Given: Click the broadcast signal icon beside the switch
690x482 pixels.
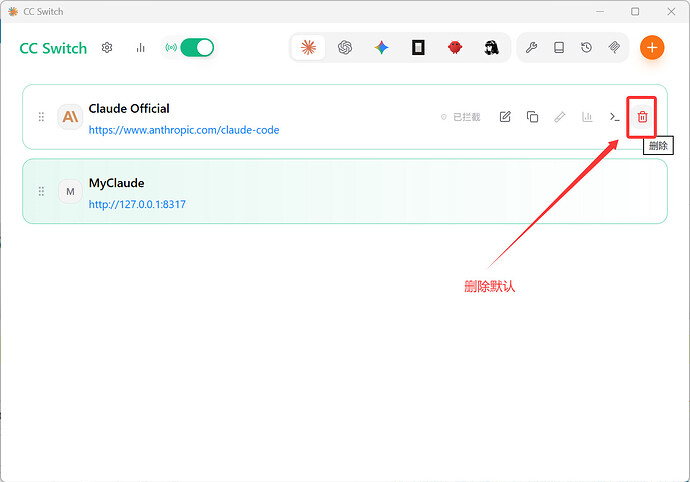Looking at the screenshot, I should [x=171, y=48].
